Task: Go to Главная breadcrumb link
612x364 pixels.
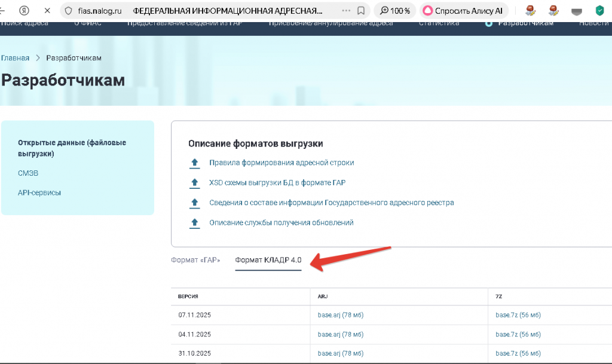Action: point(15,58)
